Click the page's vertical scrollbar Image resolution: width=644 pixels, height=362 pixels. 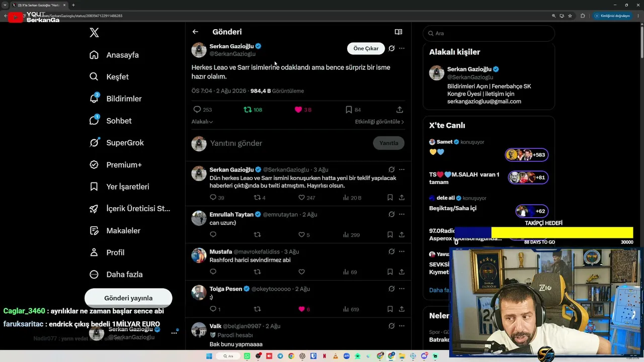641,43
